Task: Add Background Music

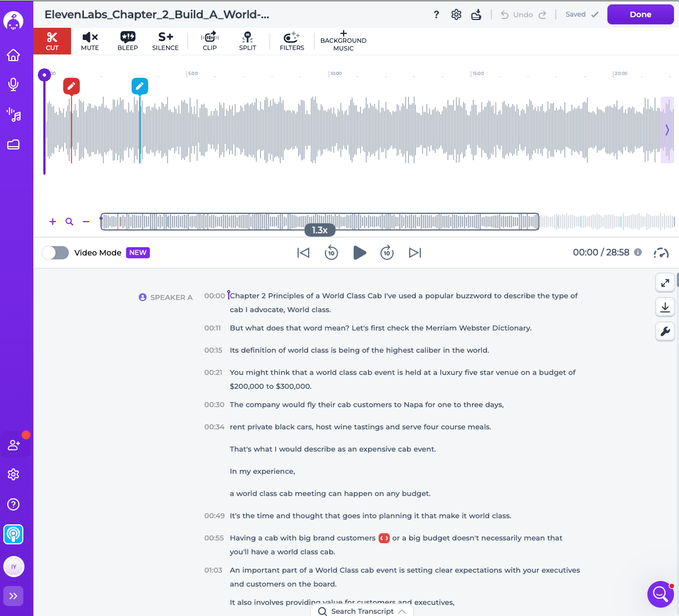Action: pos(343,41)
